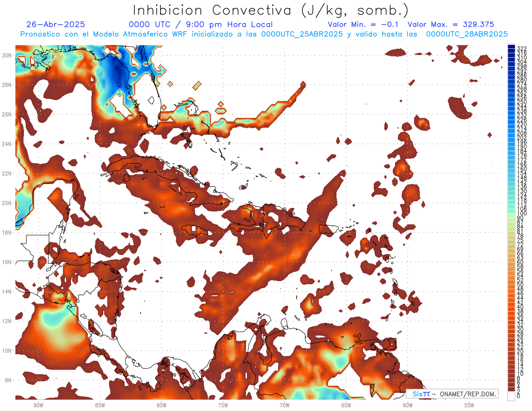The height and width of the screenshot is (411, 532).
Task: Click the "28N" latitude label
Action: 8,85
